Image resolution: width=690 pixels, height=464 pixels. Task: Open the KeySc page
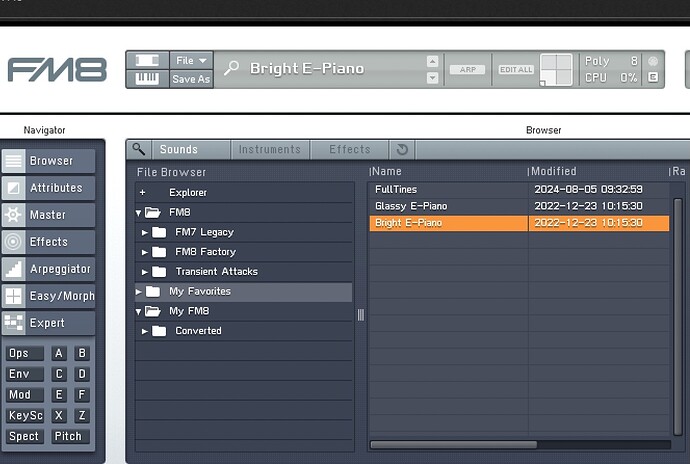click(x=25, y=415)
